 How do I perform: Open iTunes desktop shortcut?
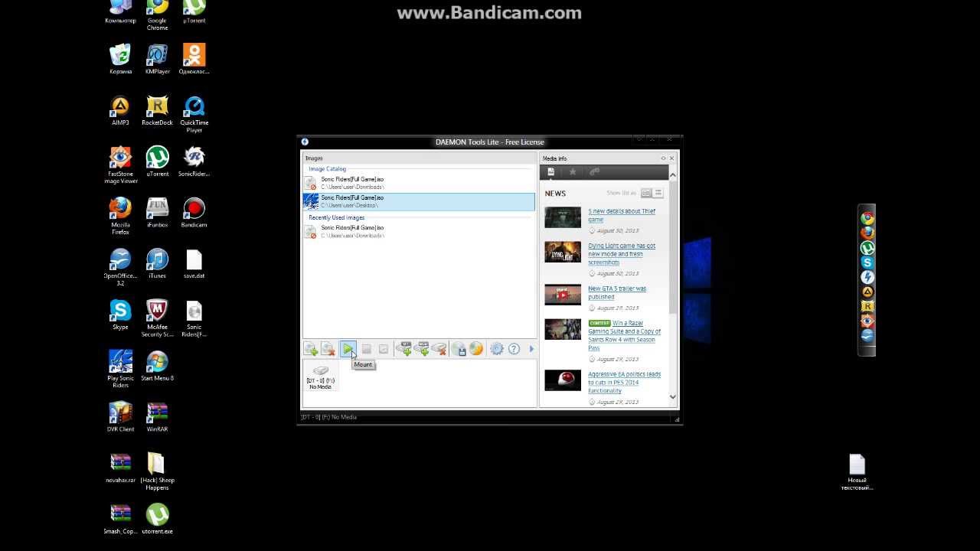pos(157,264)
